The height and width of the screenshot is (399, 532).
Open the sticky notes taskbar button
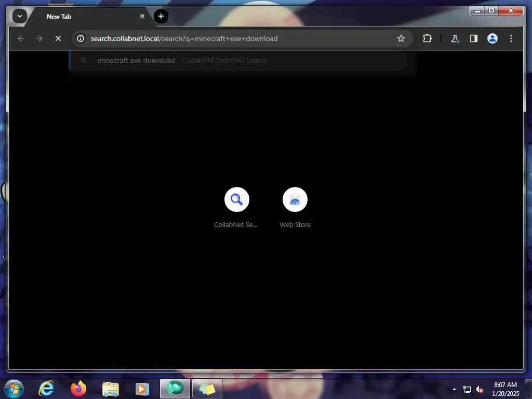(x=207, y=389)
